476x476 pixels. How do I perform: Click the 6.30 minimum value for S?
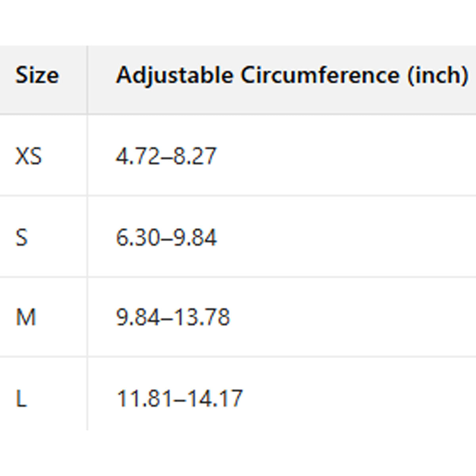click(138, 238)
